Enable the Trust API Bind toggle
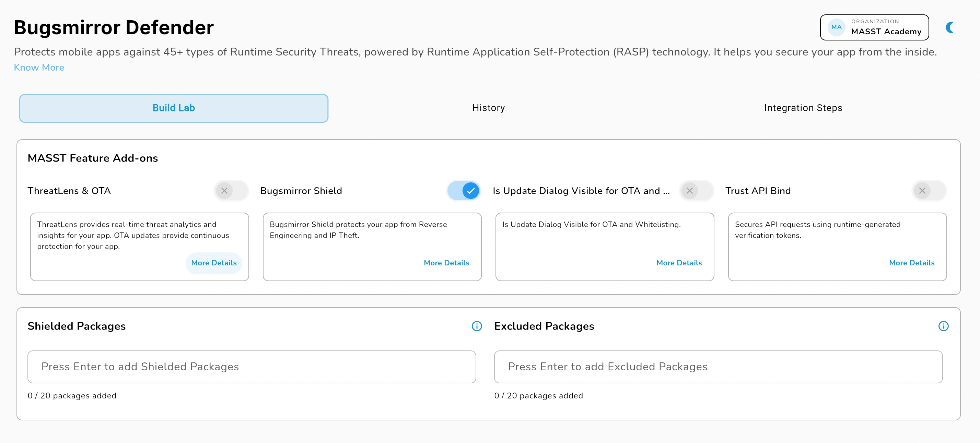This screenshot has width=980, height=443. coord(929,191)
